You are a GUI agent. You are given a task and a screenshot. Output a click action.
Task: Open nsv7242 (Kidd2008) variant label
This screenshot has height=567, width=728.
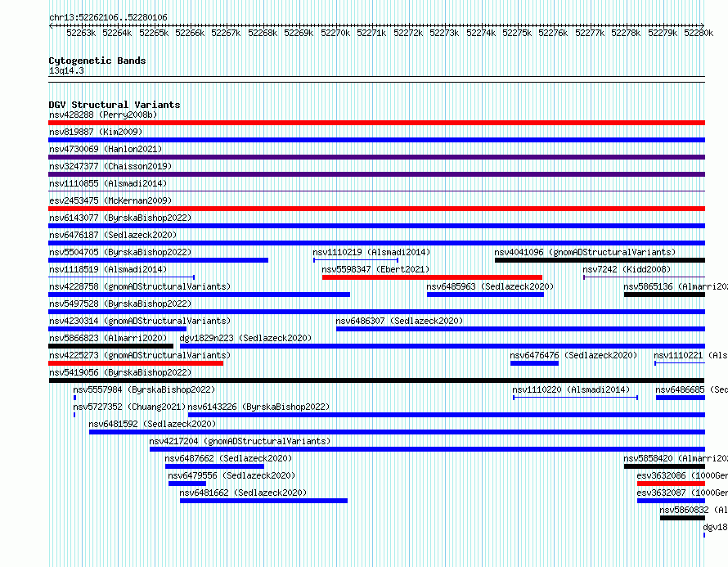coord(627,269)
